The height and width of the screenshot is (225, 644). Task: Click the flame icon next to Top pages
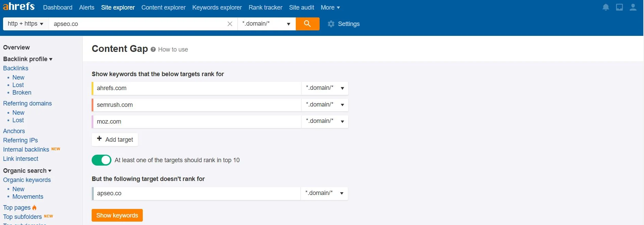coord(34,207)
